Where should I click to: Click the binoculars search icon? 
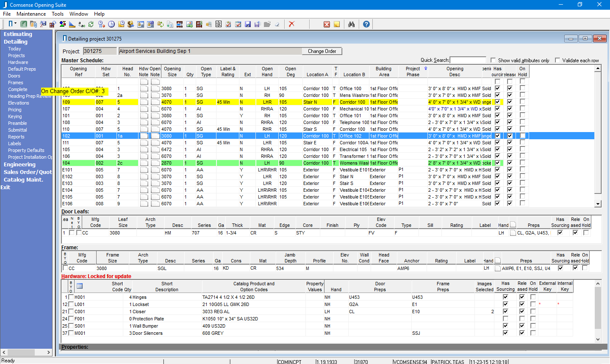[351, 24]
